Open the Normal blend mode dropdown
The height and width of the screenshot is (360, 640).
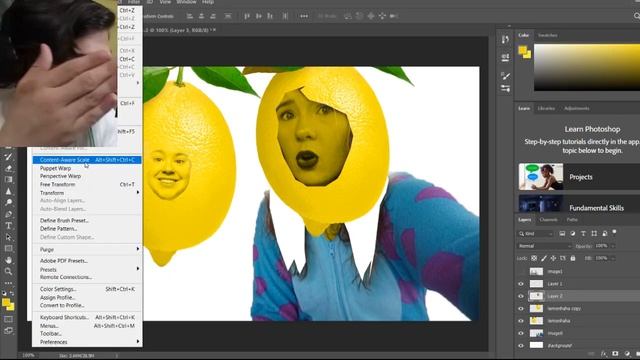(x=544, y=246)
